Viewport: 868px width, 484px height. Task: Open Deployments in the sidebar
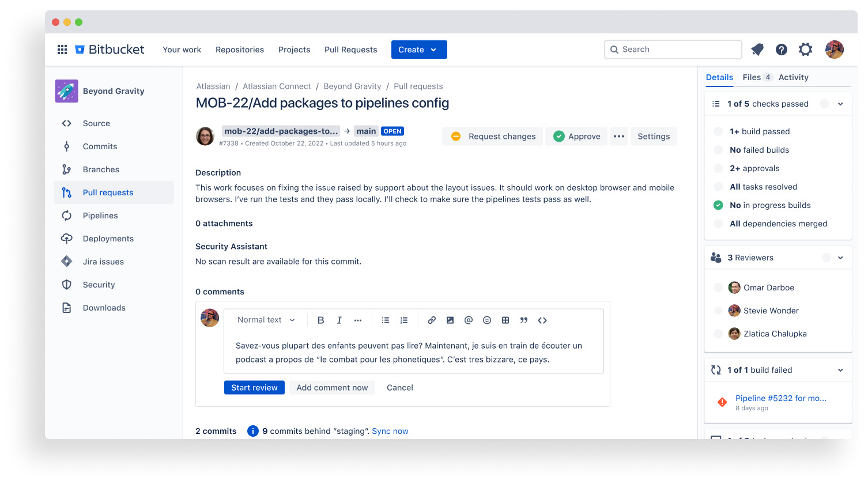tap(114, 239)
